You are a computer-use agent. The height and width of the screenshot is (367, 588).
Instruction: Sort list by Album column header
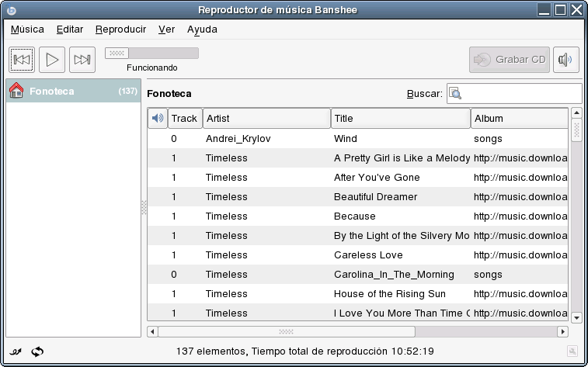click(x=520, y=119)
